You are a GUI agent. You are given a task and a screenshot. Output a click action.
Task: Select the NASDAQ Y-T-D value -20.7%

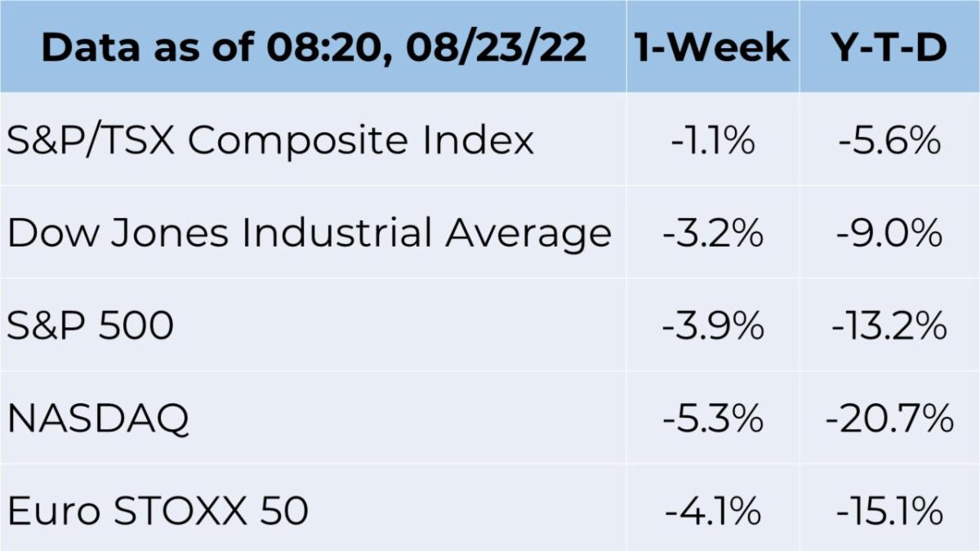(x=889, y=420)
